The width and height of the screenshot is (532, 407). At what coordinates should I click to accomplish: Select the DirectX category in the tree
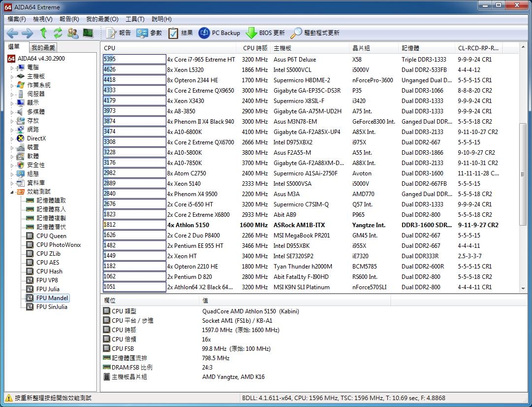36,138
